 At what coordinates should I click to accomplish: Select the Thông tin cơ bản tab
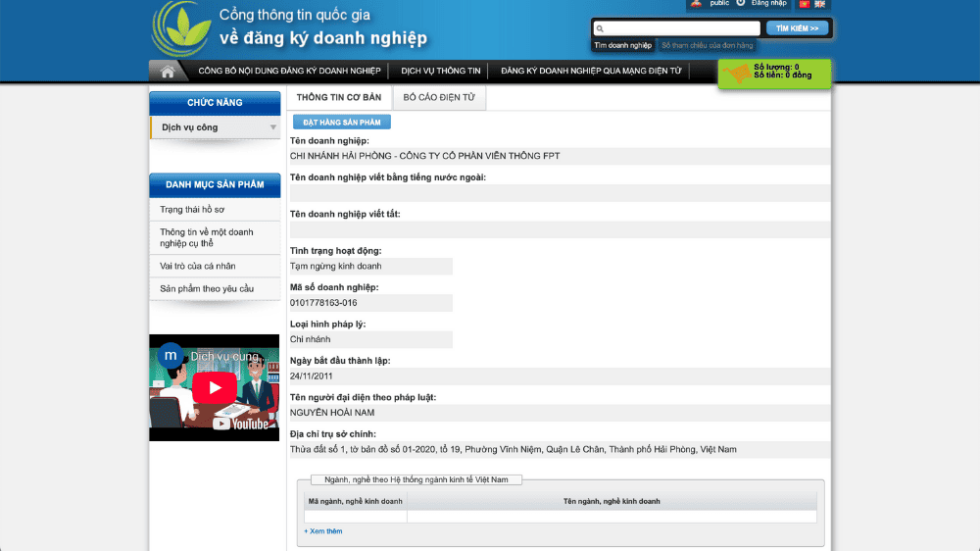[x=339, y=98]
